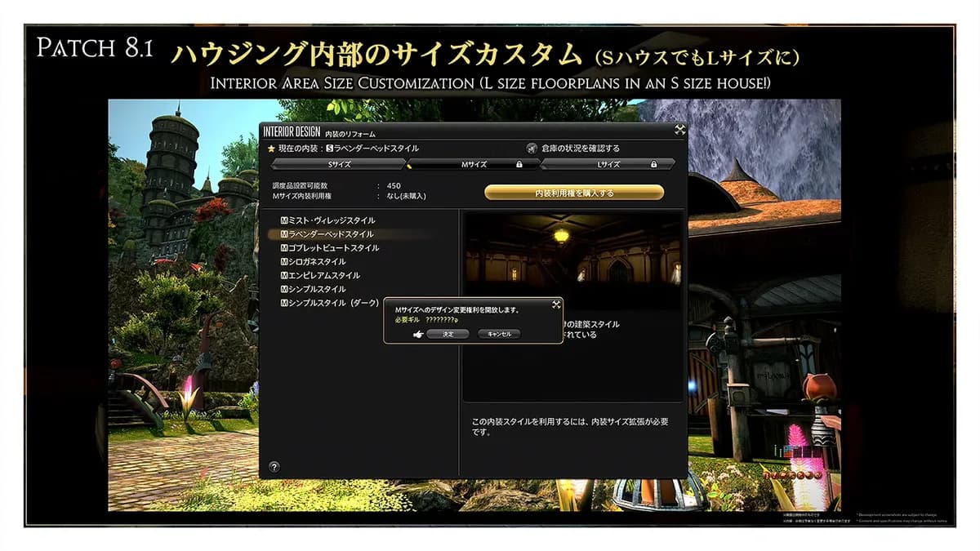Click the キャンセル button in the popup
The width and height of the screenshot is (980, 551).
499,334
